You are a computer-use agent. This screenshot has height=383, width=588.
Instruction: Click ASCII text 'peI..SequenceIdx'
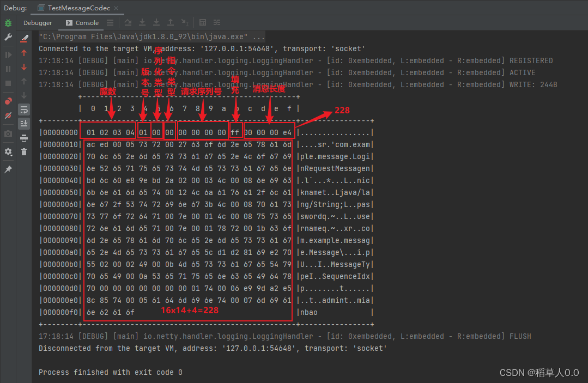(x=335, y=277)
